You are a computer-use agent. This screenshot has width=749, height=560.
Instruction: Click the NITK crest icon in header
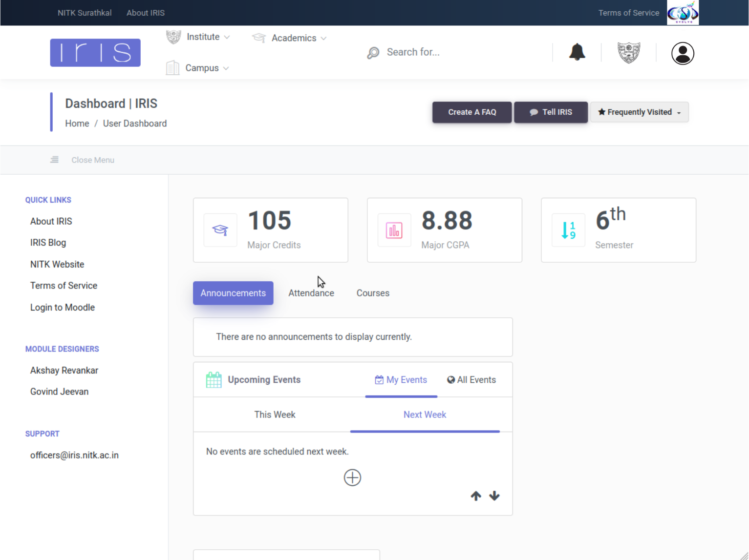[x=629, y=53]
